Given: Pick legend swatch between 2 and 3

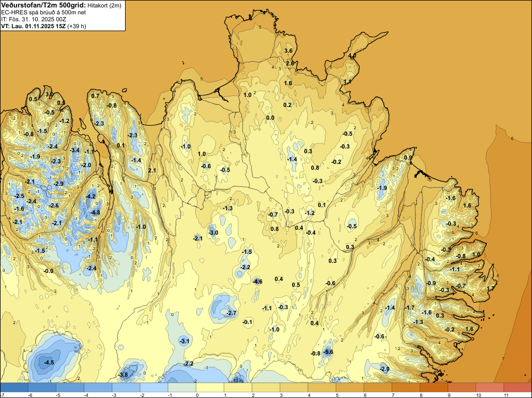Looking at the screenshot, I should (x=265, y=387).
